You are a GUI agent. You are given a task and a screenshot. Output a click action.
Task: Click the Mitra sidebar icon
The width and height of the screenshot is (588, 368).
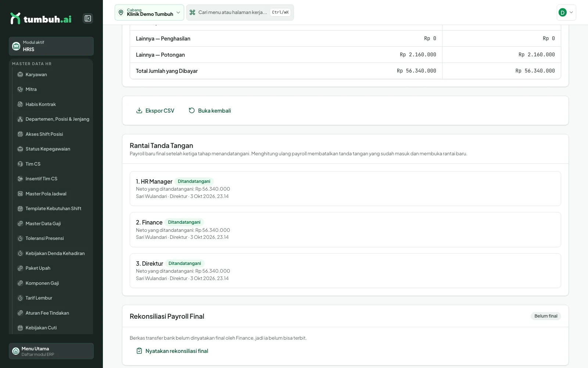20,89
